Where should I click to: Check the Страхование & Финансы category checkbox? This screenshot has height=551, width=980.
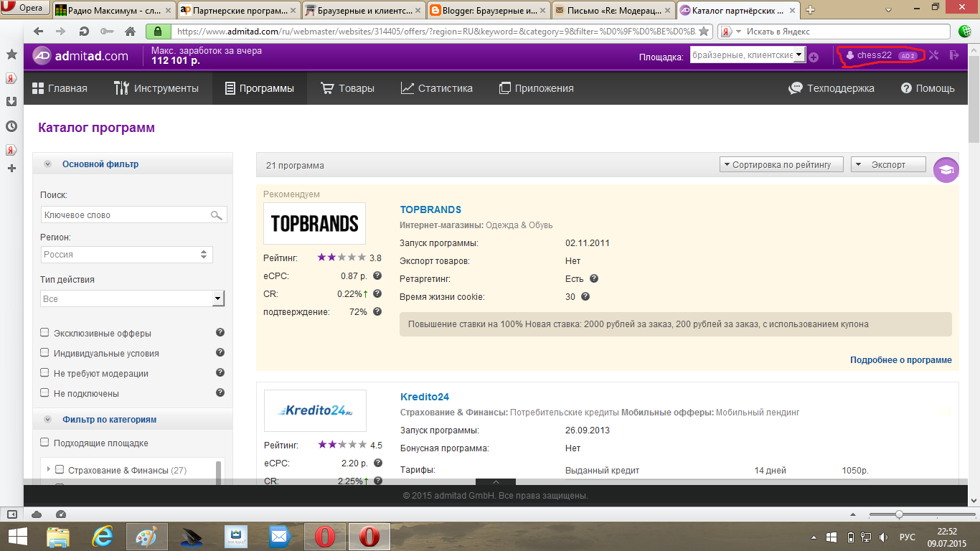[x=60, y=470]
